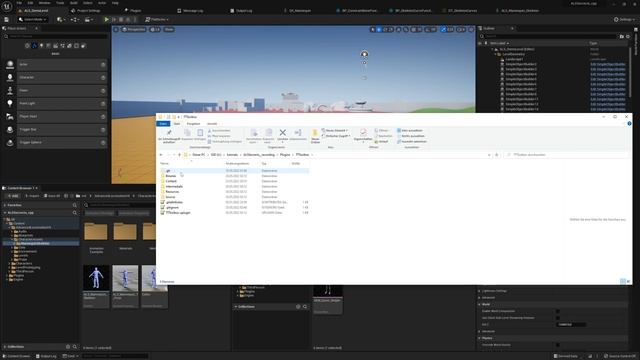
Task: Toggle the Enable World Composition checkbox
Action: [558, 311]
